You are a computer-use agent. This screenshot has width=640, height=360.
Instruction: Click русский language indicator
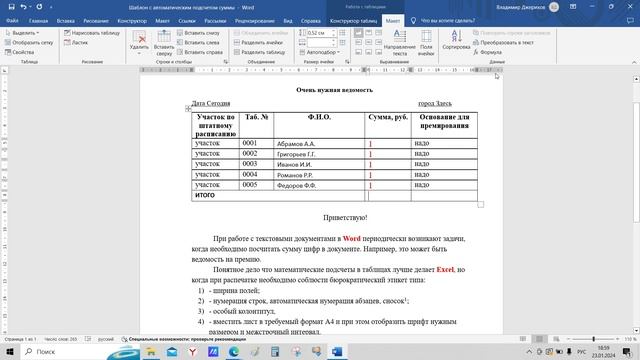[x=106, y=339]
